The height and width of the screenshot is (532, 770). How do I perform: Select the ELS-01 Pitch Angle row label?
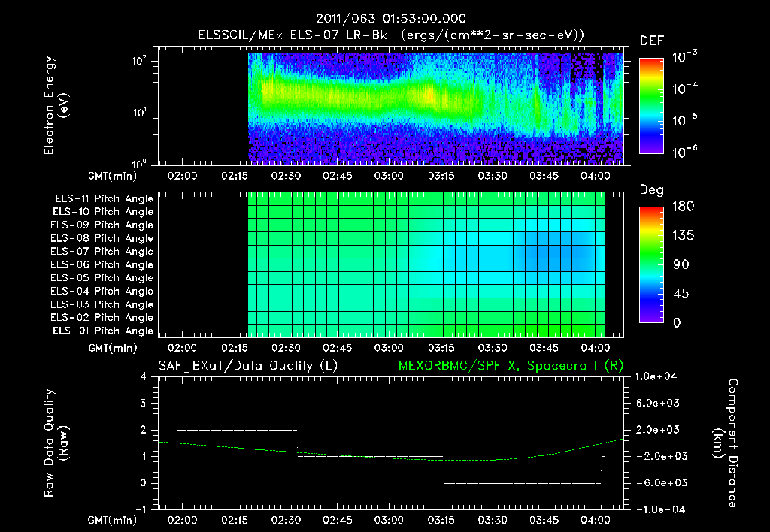coord(102,331)
